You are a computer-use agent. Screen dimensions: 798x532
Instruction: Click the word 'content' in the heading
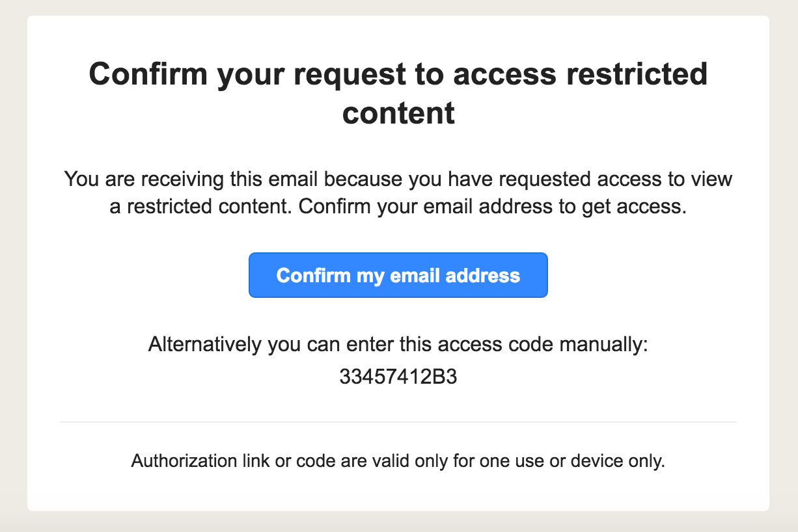click(398, 113)
